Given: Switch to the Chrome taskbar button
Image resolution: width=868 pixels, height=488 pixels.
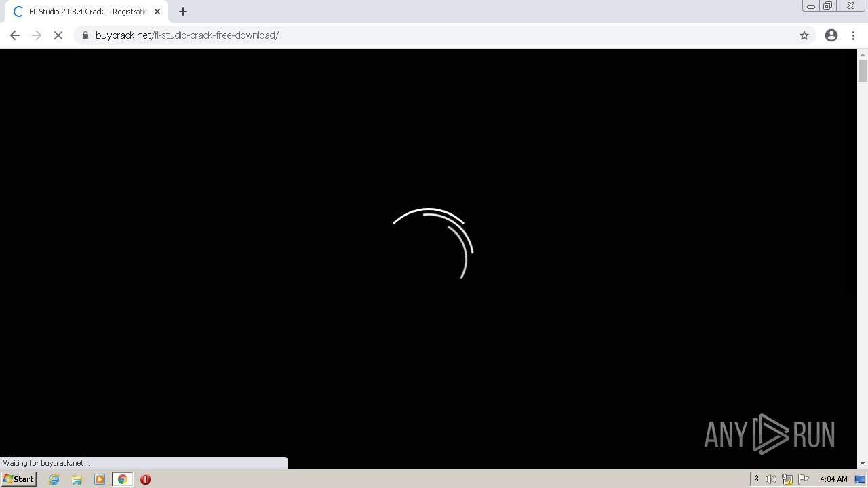Looking at the screenshot, I should (123, 479).
